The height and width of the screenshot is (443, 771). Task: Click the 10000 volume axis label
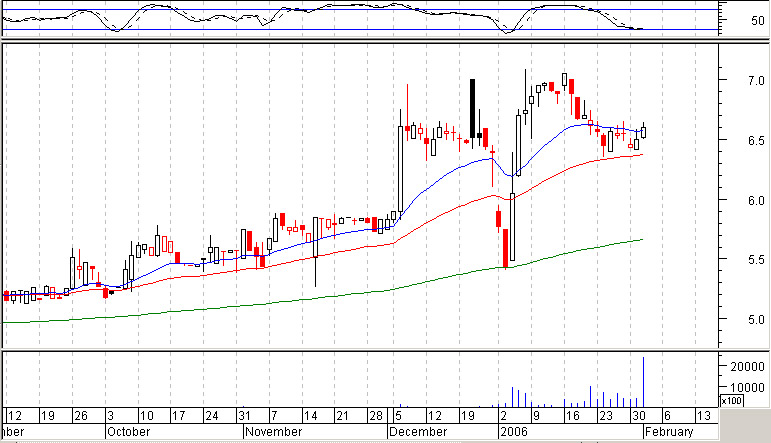point(747,387)
